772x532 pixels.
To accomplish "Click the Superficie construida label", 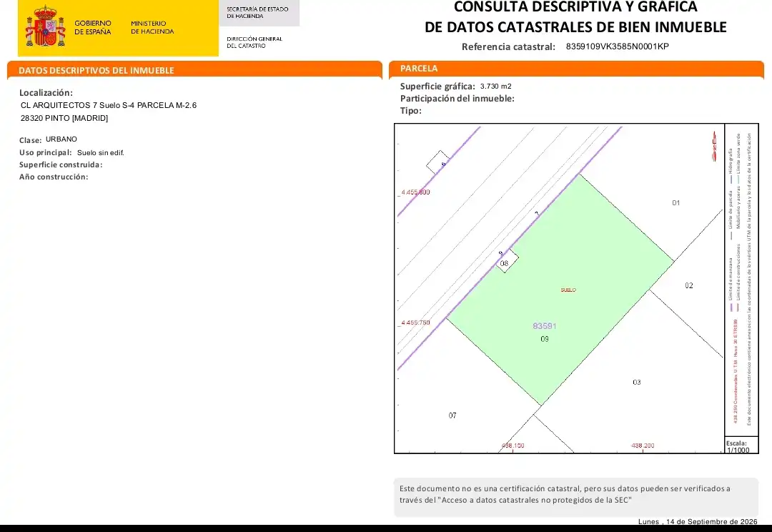I will 61,165.
